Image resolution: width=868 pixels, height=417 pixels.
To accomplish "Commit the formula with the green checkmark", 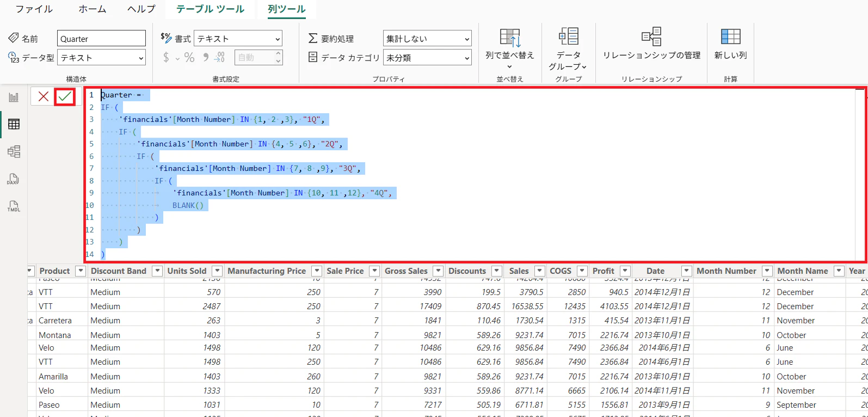I will [x=65, y=96].
